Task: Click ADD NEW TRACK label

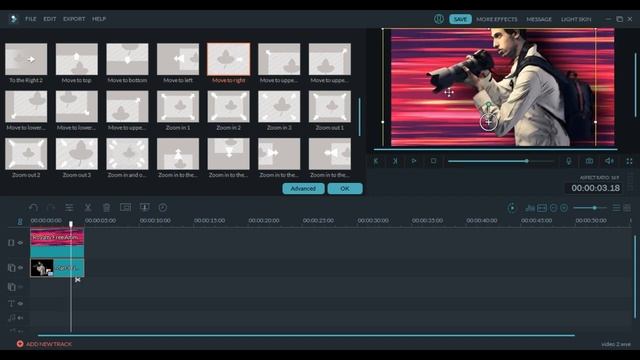Action: [49, 344]
